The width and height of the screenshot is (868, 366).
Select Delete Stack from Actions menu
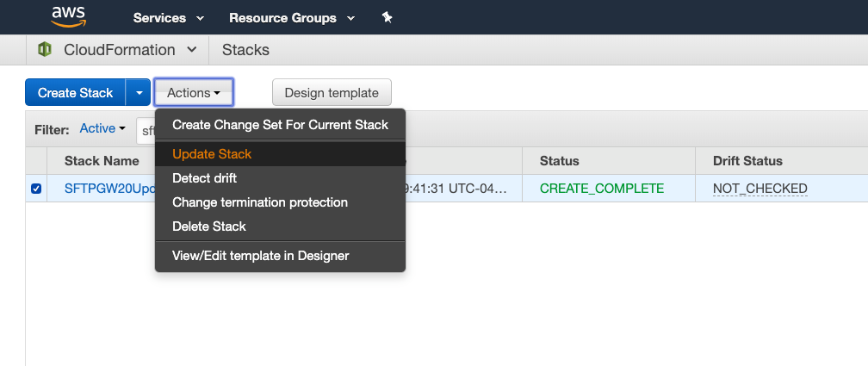tap(209, 226)
